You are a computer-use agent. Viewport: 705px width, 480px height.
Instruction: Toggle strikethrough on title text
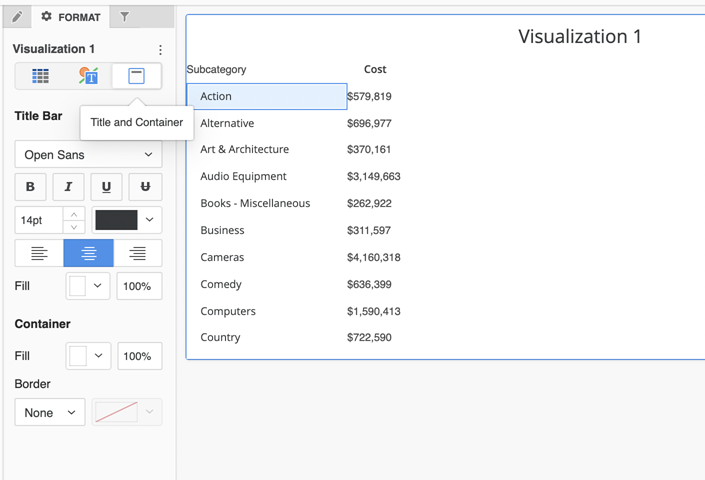coord(145,187)
